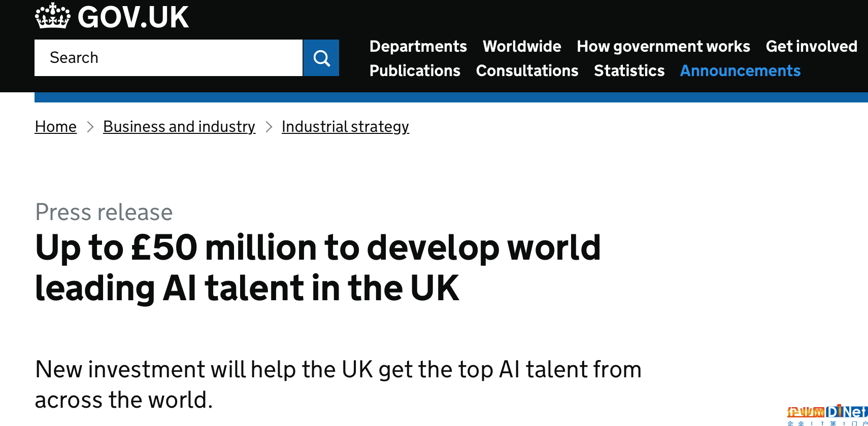The image size is (868, 426).
Task: Open the Get involved page
Action: point(811,46)
